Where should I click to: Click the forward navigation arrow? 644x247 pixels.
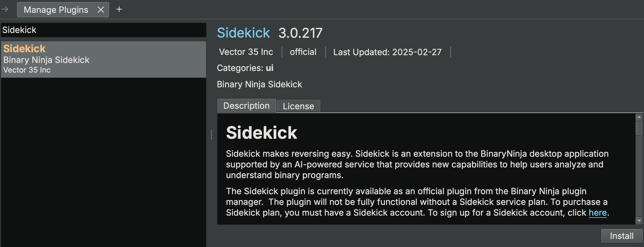[x=5, y=10]
